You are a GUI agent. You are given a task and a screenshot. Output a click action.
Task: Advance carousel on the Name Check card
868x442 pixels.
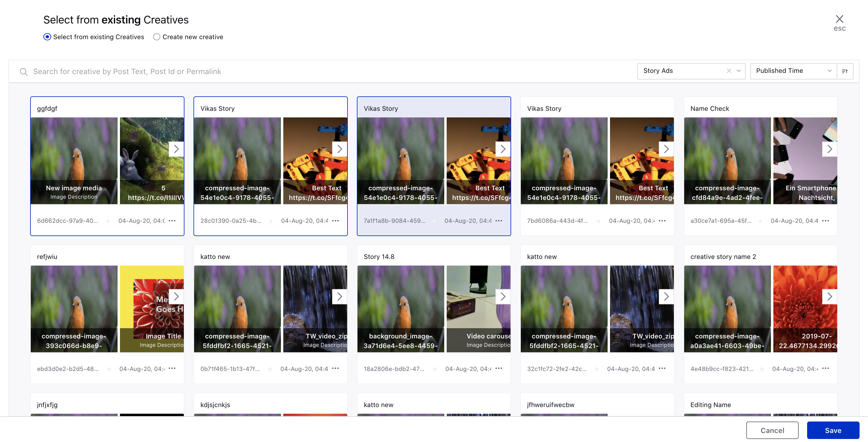coord(830,149)
